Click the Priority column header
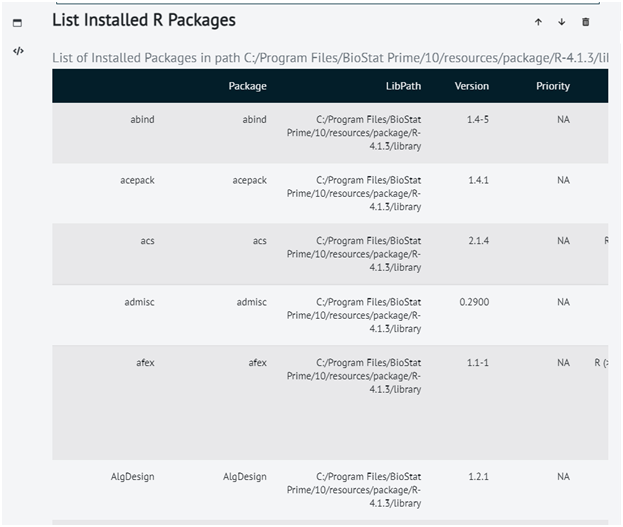Screen dimensions: 623x527 point(553,86)
